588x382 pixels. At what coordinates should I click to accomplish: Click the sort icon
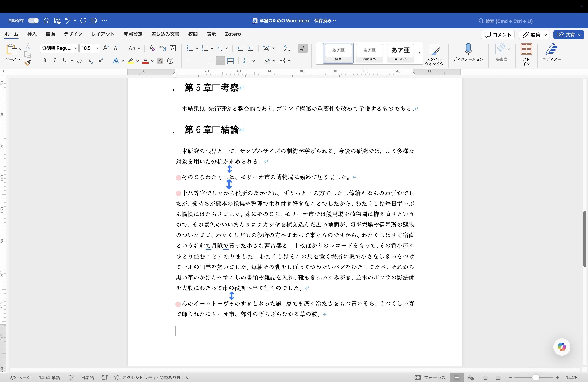coord(286,48)
